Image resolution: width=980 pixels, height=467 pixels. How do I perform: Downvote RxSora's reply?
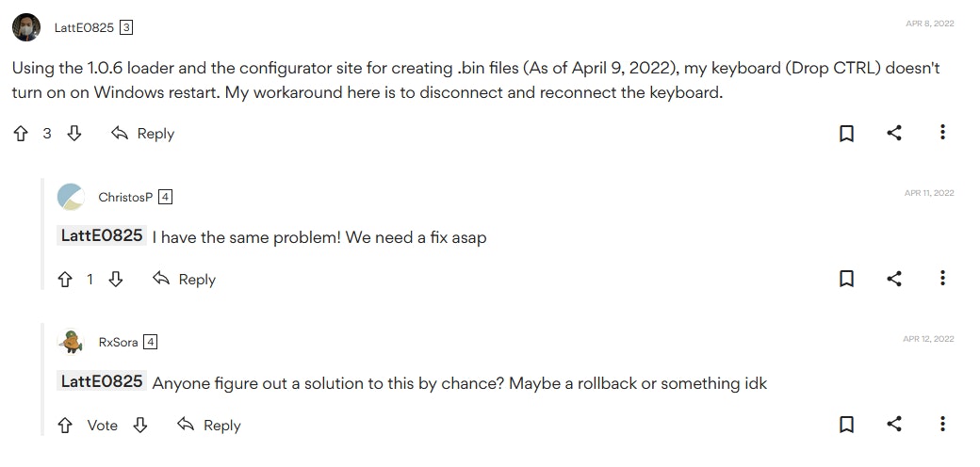tap(140, 426)
